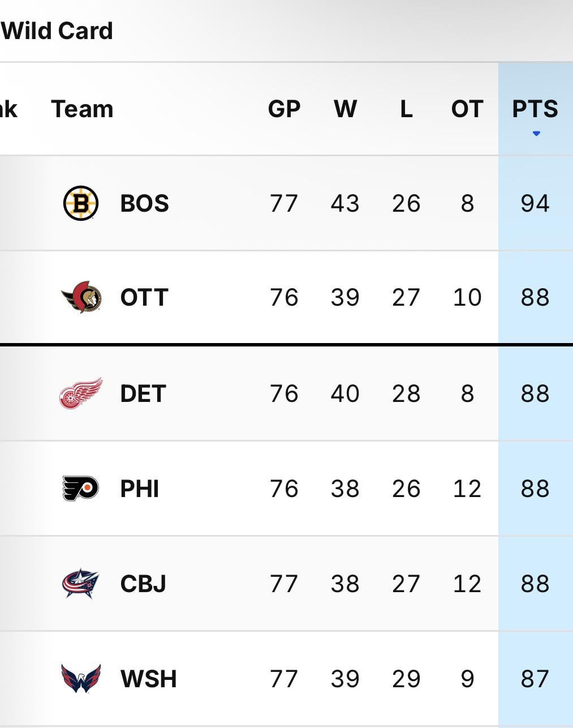This screenshot has width=573, height=728.
Task: Sort table by W column header
Action: click(345, 109)
